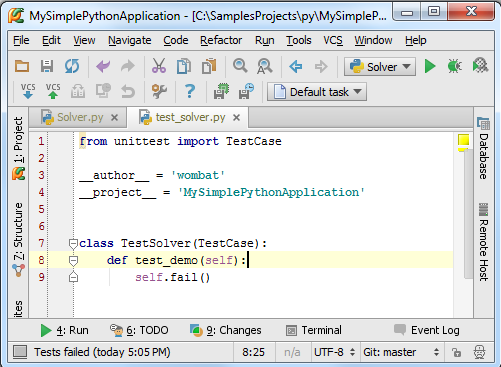Open the Default task dropdown

[317, 92]
